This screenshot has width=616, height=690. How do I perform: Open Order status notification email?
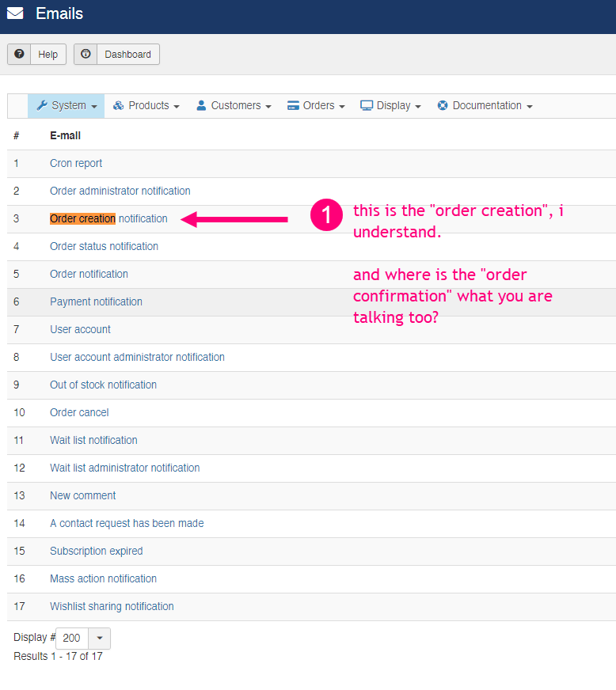coord(104,246)
